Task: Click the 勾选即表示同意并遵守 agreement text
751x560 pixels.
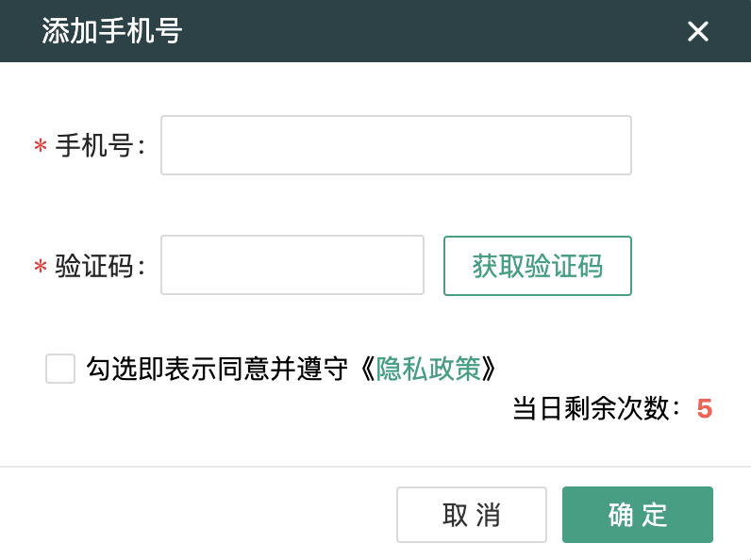Action: tap(222, 369)
